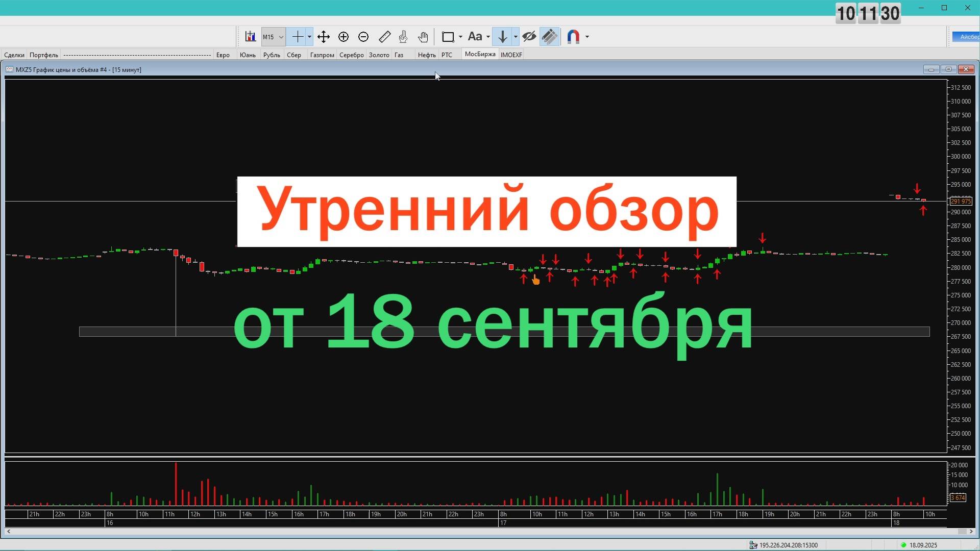Open the M15 timeframe dropdown
The image size is (980, 551).
[273, 36]
